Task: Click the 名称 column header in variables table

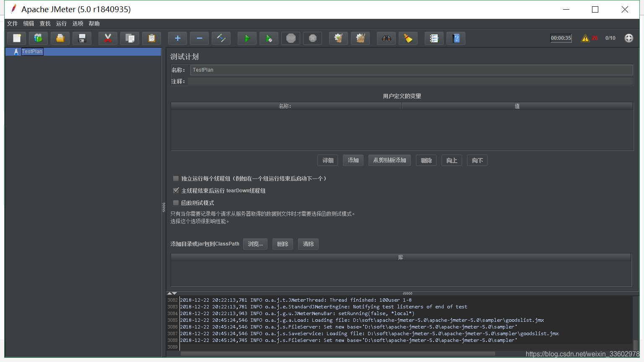Action: pos(286,106)
